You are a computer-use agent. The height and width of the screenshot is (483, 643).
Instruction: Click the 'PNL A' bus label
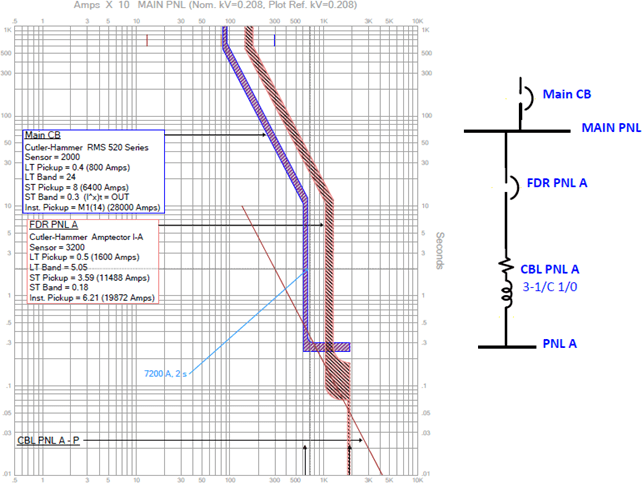[x=559, y=344]
